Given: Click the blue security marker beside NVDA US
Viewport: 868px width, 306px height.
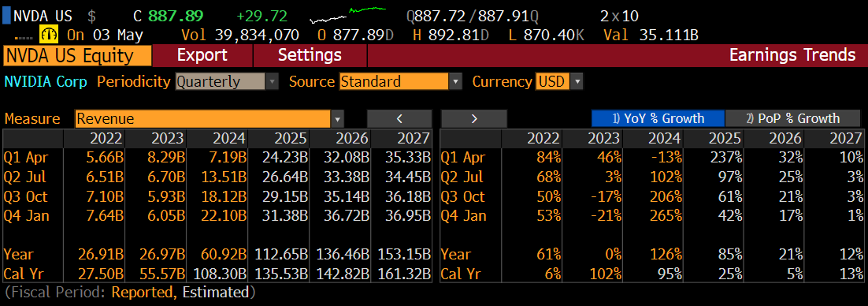Looking at the screenshot, I should pyautogui.click(x=6, y=16).
